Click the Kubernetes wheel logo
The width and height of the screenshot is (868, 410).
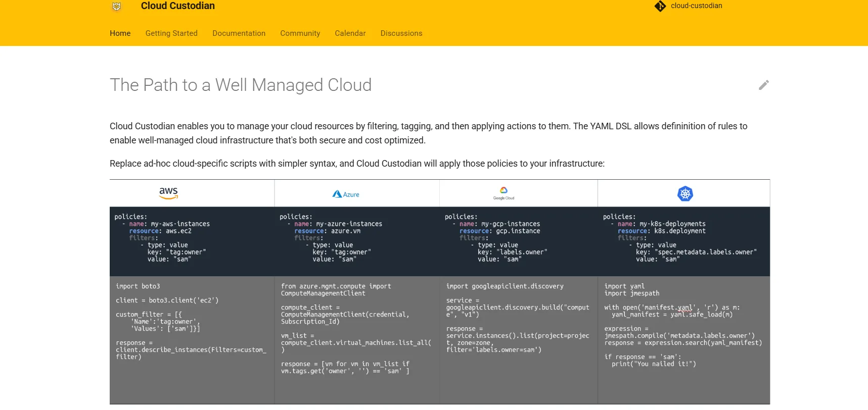[x=685, y=194]
